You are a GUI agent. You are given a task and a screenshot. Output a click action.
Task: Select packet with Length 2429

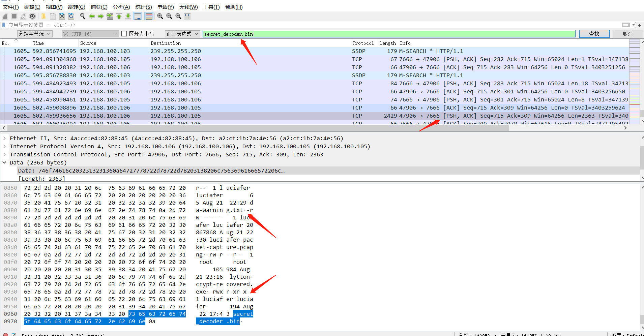314,116
